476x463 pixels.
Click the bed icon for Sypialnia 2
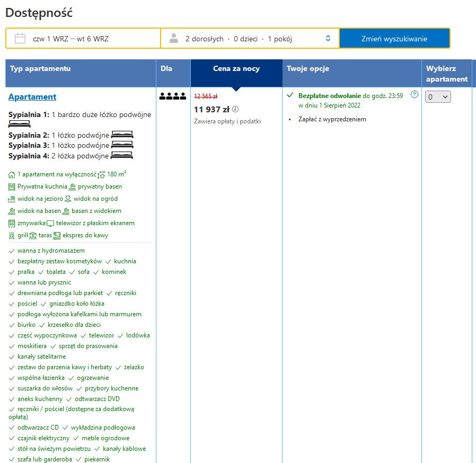[122, 135]
